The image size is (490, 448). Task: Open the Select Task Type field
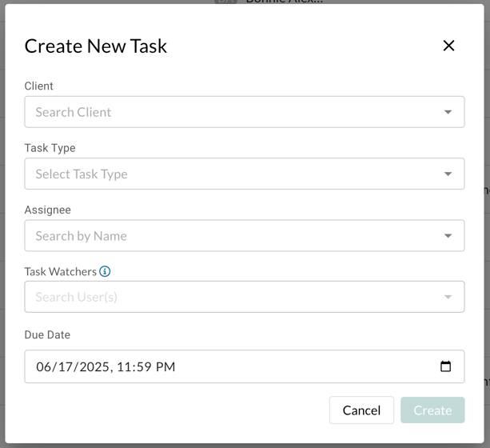click(x=245, y=174)
